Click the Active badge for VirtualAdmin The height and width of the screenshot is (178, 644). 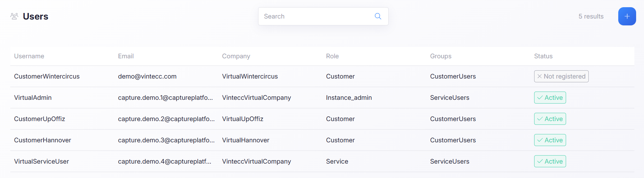point(550,98)
